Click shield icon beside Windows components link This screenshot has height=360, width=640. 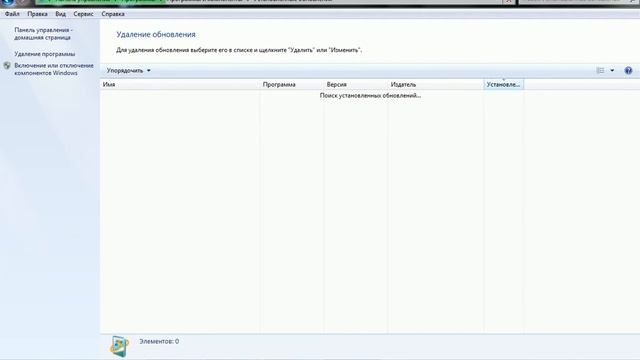coord(7,65)
